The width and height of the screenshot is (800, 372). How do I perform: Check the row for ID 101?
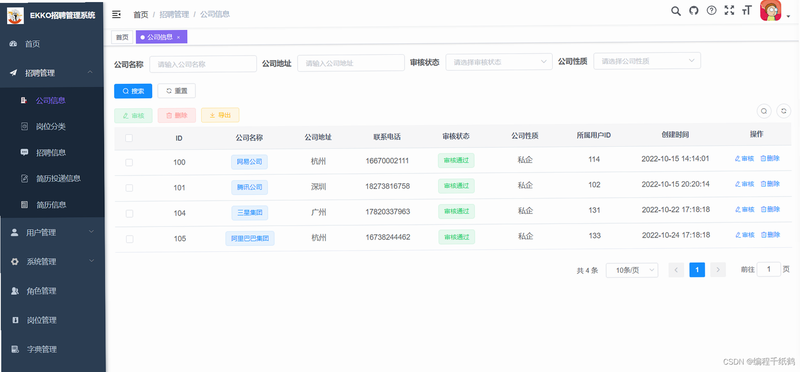click(x=129, y=188)
